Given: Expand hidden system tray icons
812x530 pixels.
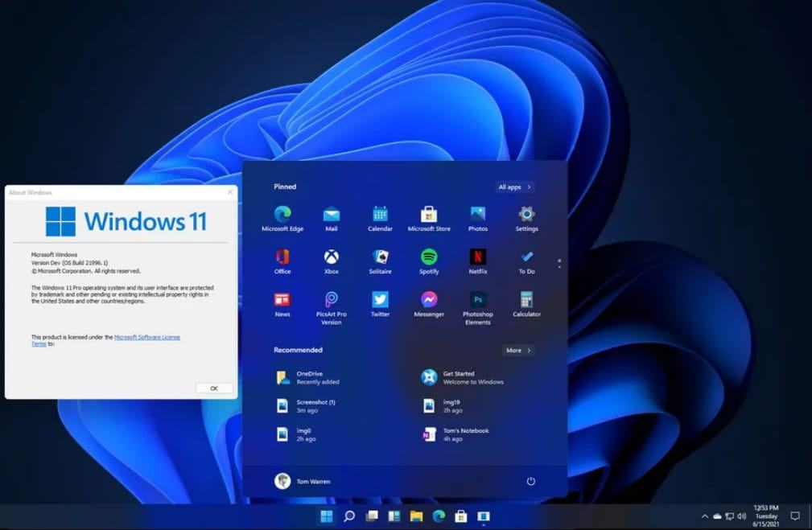Looking at the screenshot, I should [706, 517].
